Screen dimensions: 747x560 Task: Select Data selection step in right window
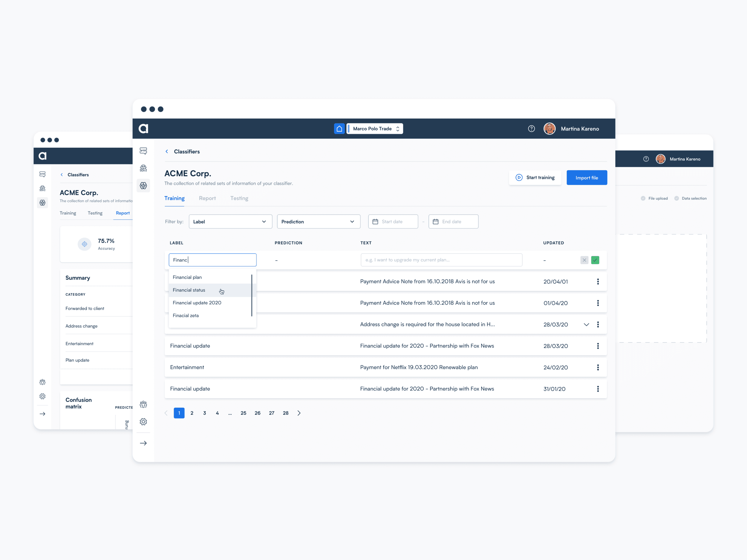click(690, 199)
